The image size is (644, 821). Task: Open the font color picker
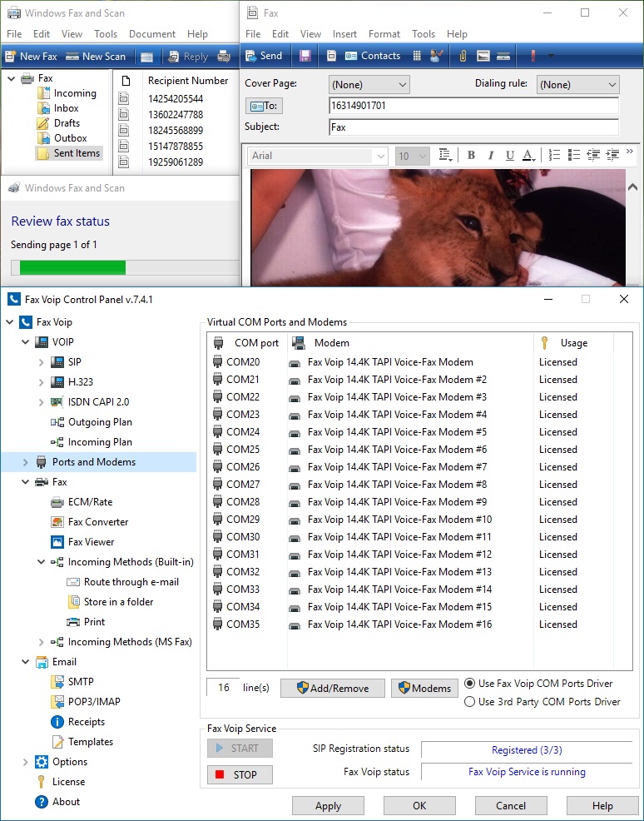(x=528, y=156)
